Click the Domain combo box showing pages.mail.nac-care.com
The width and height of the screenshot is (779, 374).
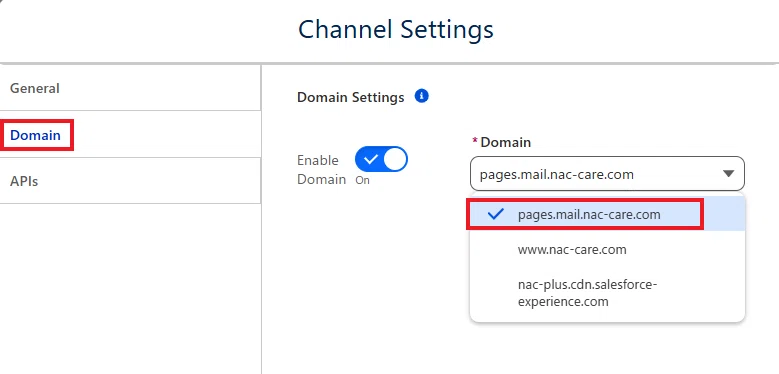607,174
